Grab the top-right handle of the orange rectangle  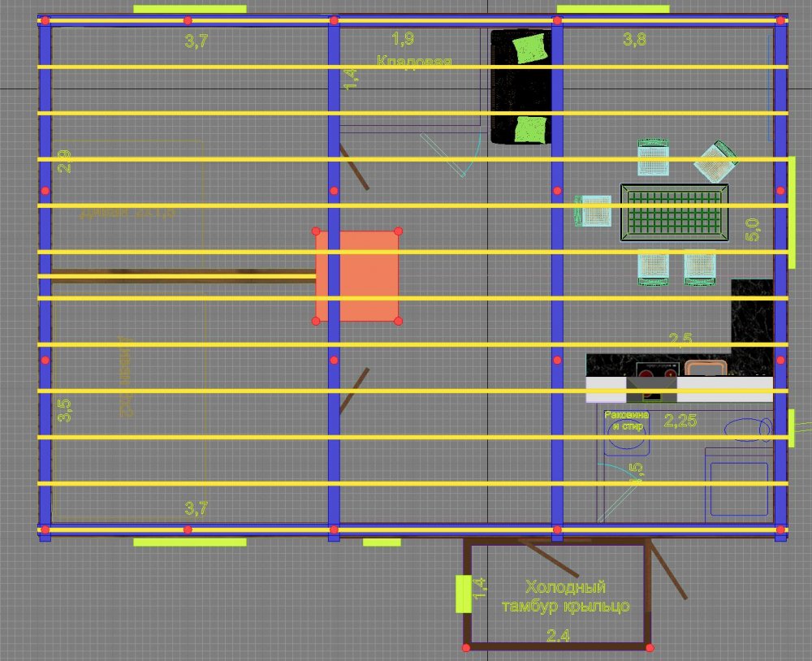coord(398,232)
